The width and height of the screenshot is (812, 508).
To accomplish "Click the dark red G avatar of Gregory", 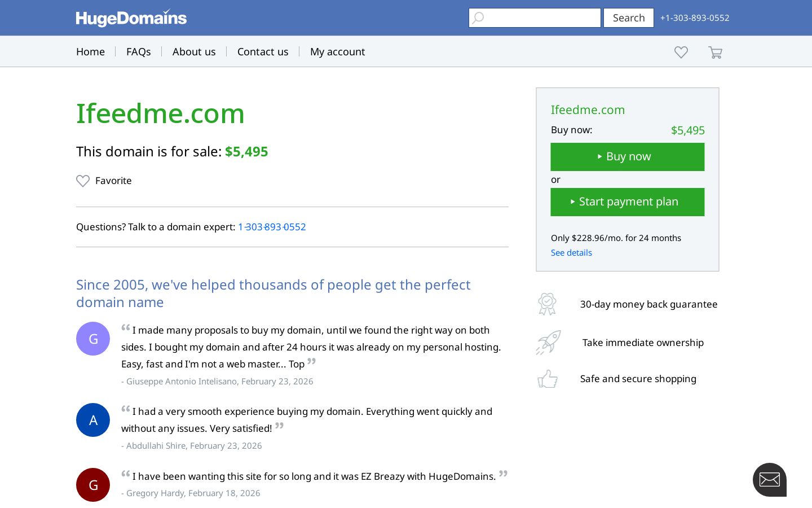I will tap(93, 485).
